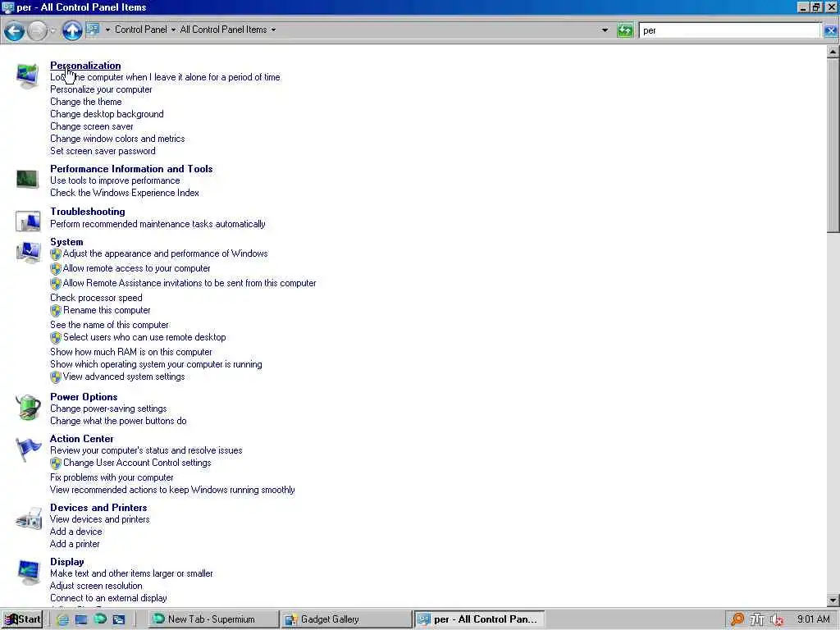This screenshot has width=840, height=630.
Task: Open the Action Center heading link
Action: click(82, 439)
